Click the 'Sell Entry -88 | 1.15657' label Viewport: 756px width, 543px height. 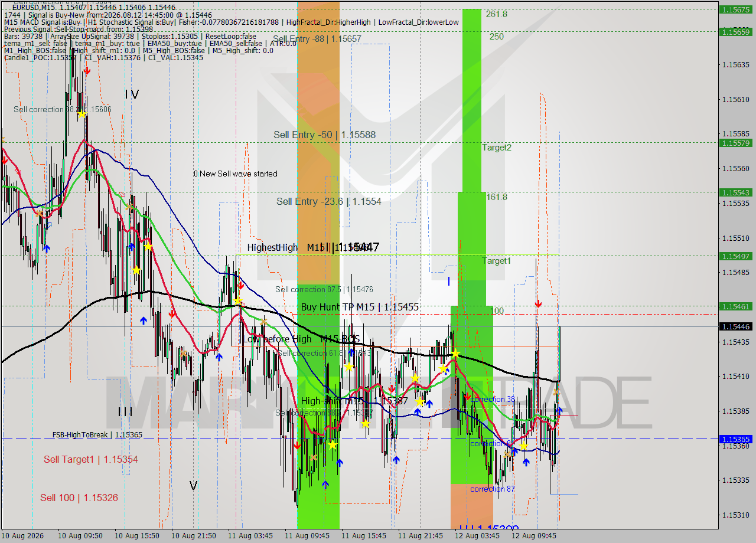317,39
